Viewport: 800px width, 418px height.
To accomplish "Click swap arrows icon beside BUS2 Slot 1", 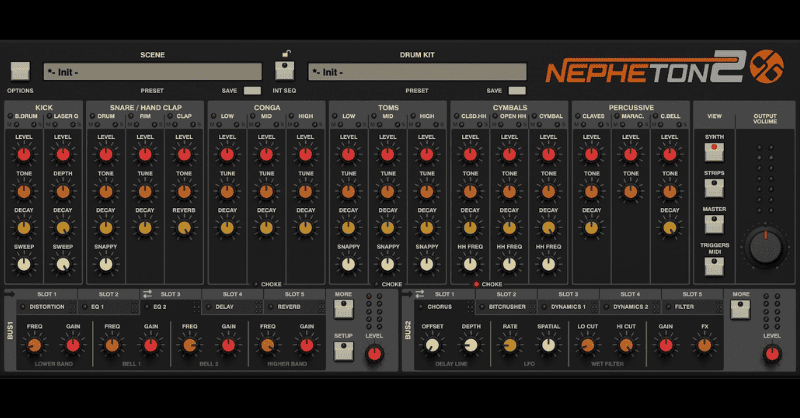I will [x=419, y=294].
